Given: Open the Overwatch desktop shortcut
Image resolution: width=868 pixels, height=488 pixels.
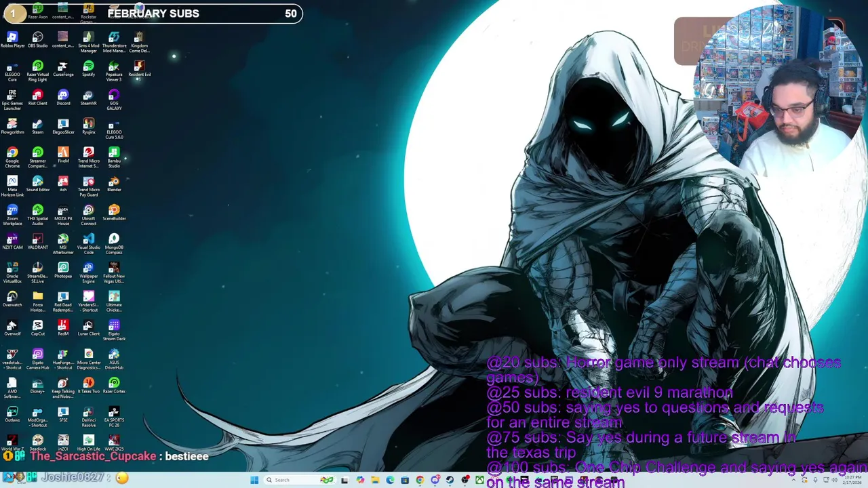Looking at the screenshot, I should [x=12, y=299].
